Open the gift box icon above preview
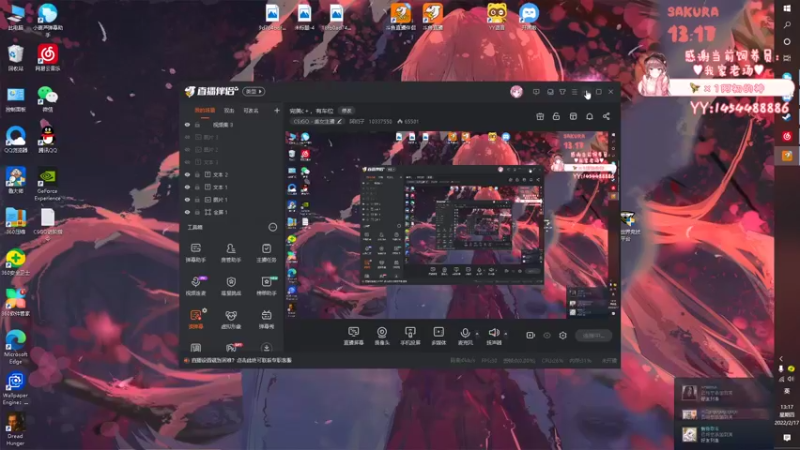800x450 pixels. click(540, 117)
